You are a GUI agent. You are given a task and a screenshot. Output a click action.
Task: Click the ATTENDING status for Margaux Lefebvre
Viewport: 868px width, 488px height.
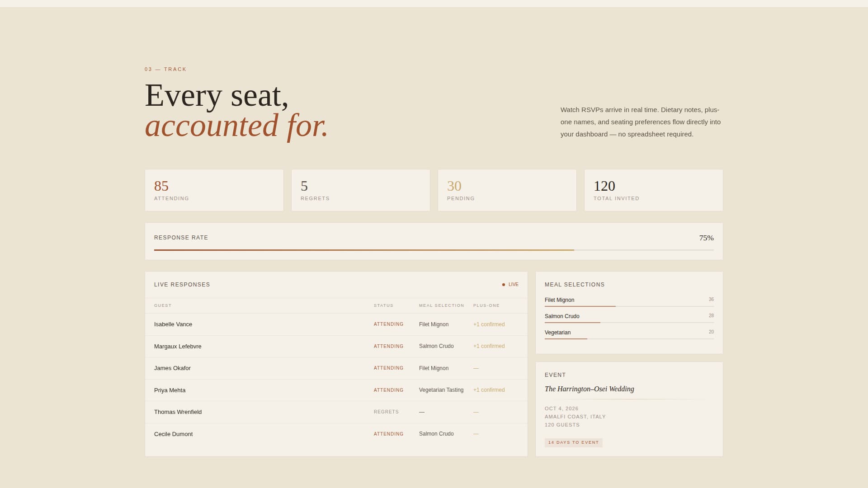388,346
